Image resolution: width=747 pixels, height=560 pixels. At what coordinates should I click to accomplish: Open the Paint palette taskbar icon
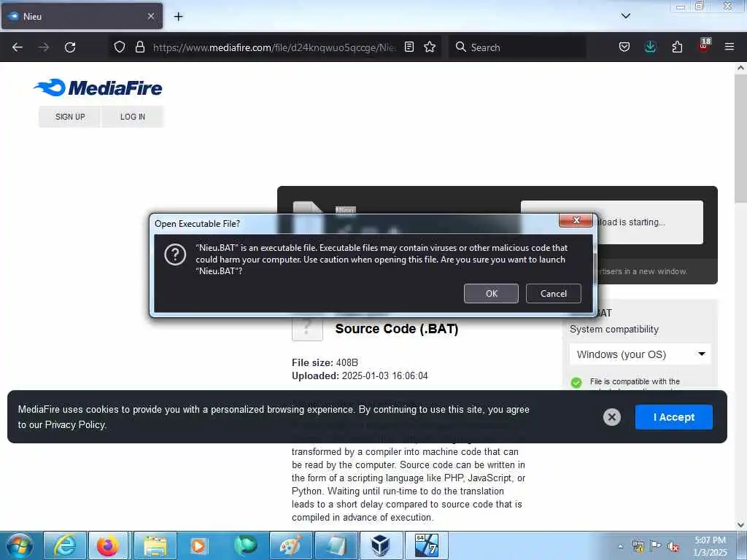pyautogui.click(x=290, y=545)
